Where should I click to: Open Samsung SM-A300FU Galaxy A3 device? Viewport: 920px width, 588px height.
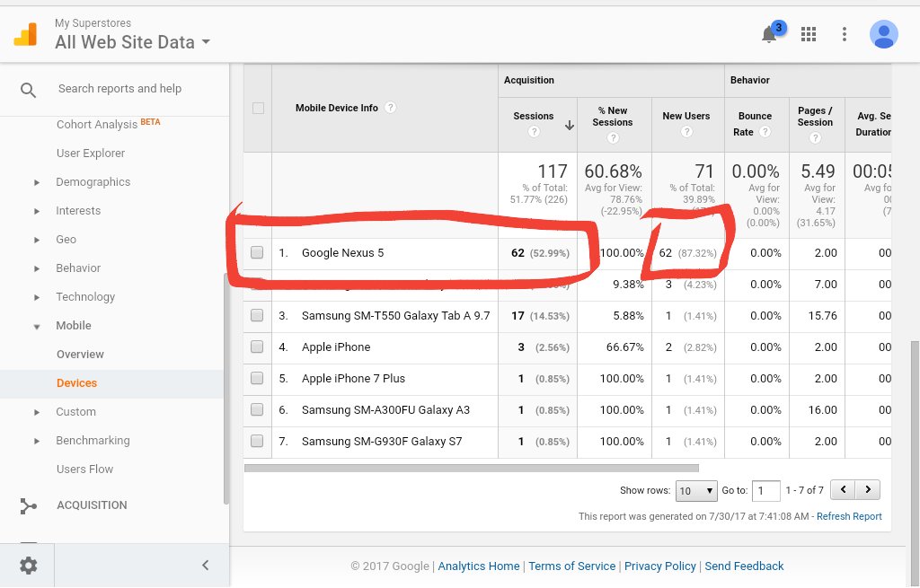[385, 409]
